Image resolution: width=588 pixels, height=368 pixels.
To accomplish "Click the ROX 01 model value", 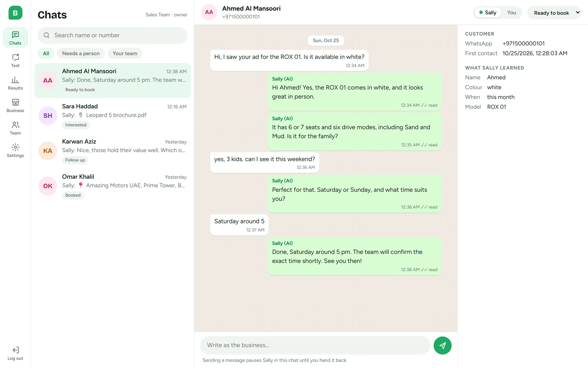I will (x=497, y=107).
